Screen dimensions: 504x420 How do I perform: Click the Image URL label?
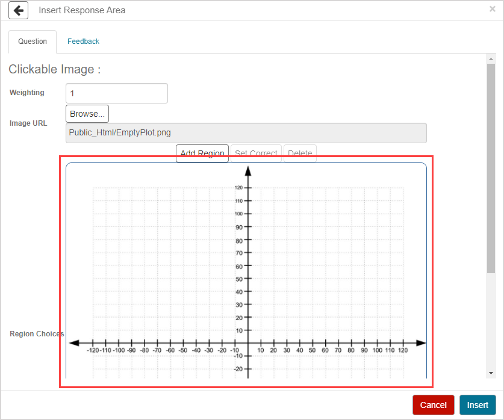28,123
